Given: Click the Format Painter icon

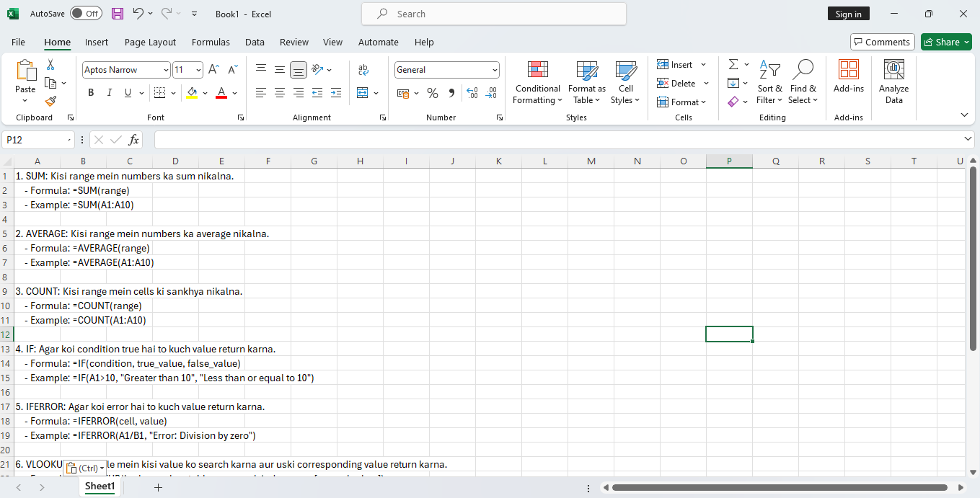Looking at the screenshot, I should pyautogui.click(x=50, y=101).
